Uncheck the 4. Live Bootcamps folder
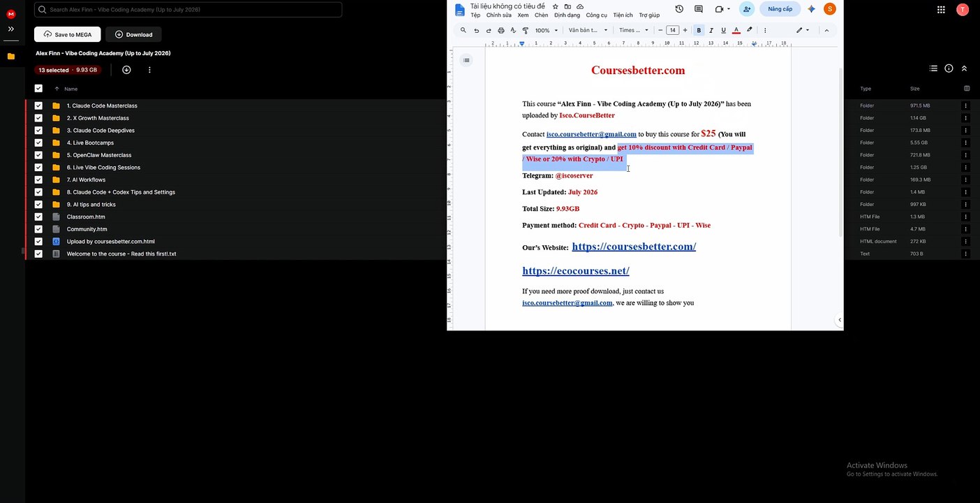The image size is (980, 503). (x=38, y=143)
